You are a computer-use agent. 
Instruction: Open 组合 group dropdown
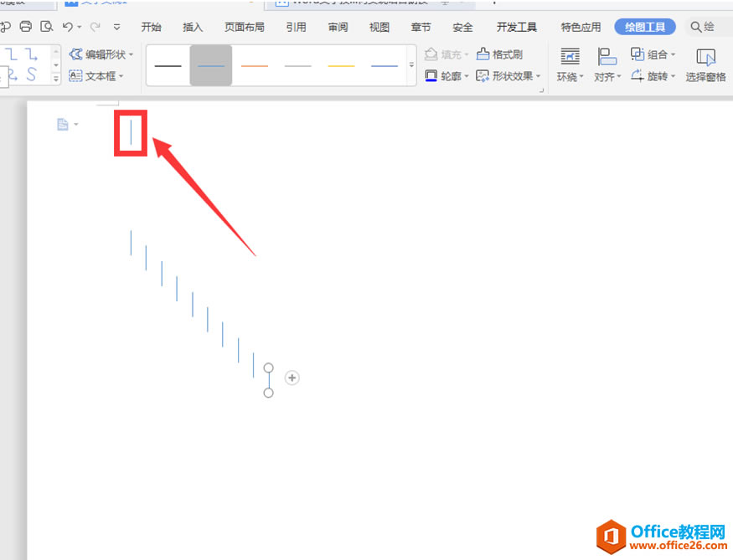(653, 54)
